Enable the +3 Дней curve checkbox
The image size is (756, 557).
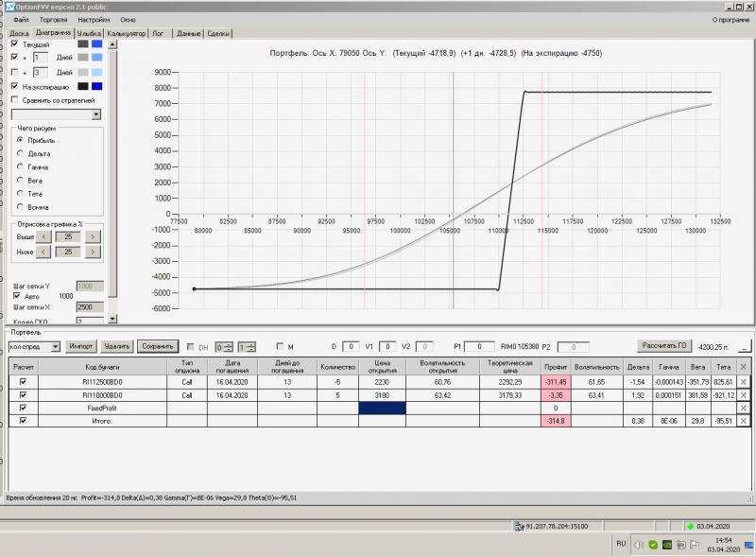pyautogui.click(x=14, y=72)
